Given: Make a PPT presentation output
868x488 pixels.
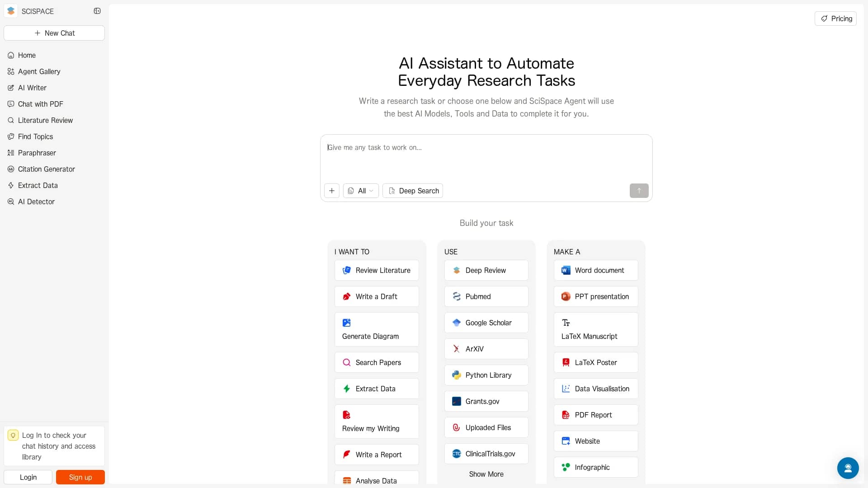Looking at the screenshot, I should click(596, 296).
